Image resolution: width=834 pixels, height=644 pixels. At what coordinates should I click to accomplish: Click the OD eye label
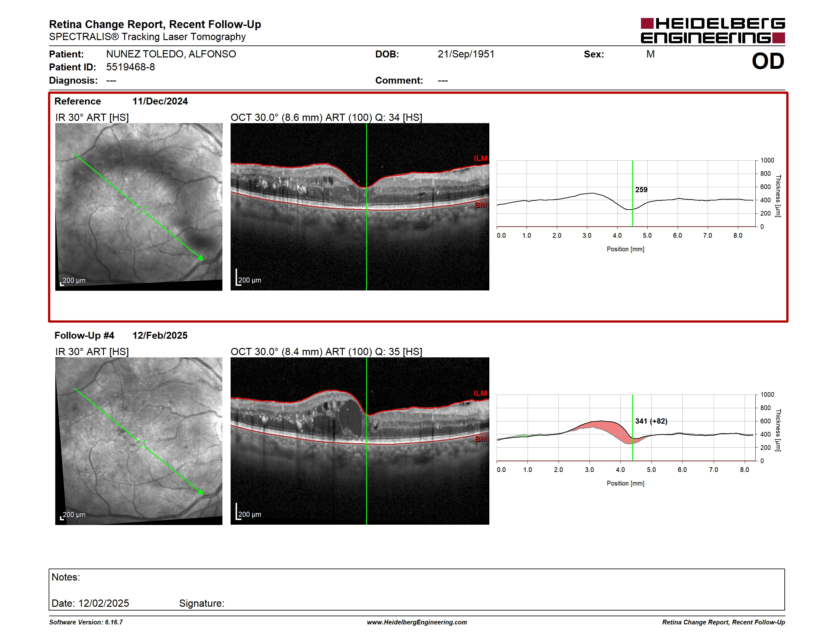(x=768, y=61)
